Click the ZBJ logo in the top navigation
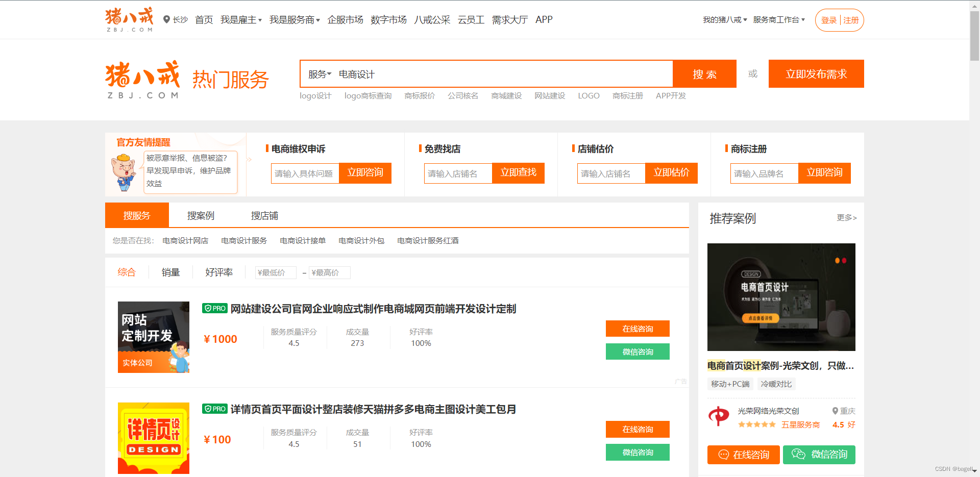Image resolution: width=980 pixels, height=477 pixels. 129,19
